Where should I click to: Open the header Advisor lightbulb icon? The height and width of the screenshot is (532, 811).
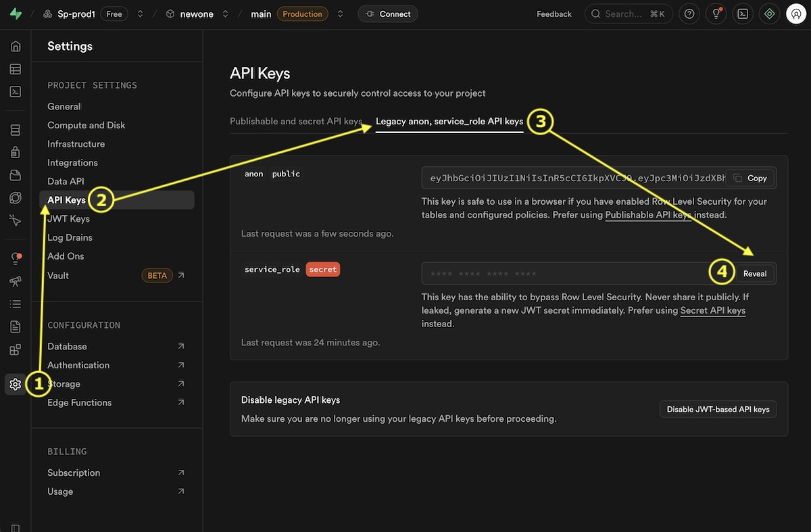(716, 14)
